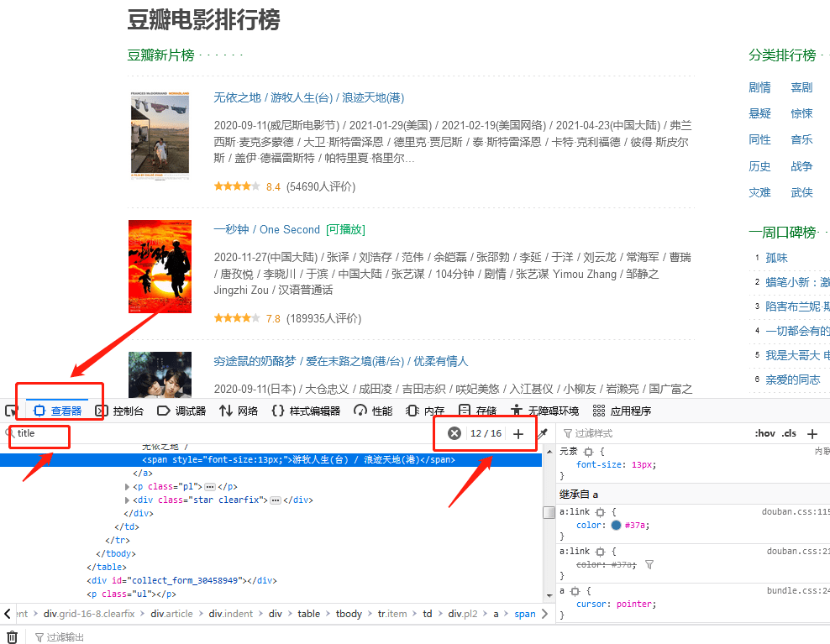Open the #37a color swatch

[616, 526]
